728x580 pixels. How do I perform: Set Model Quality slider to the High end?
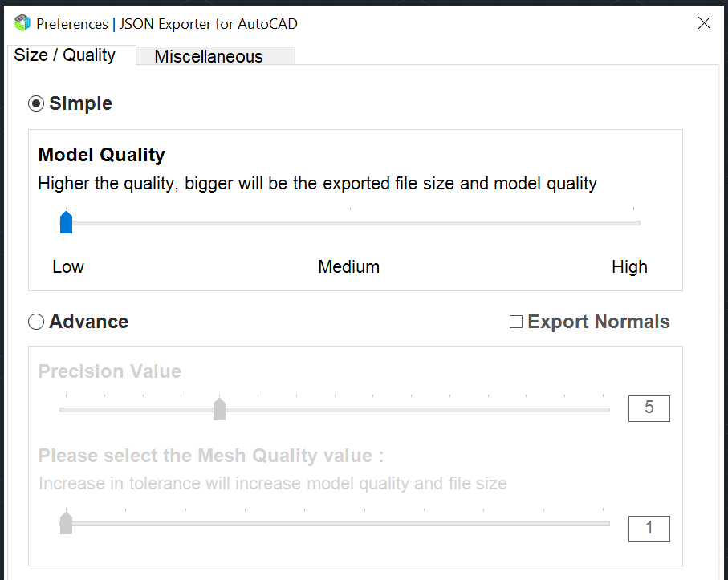[633, 222]
